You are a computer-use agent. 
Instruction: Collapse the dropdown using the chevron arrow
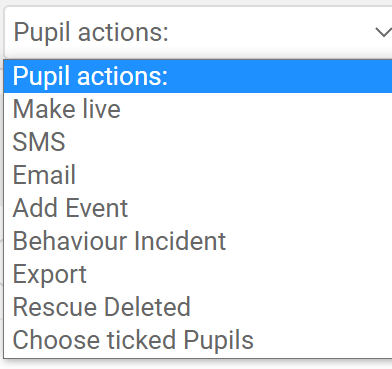tap(383, 32)
